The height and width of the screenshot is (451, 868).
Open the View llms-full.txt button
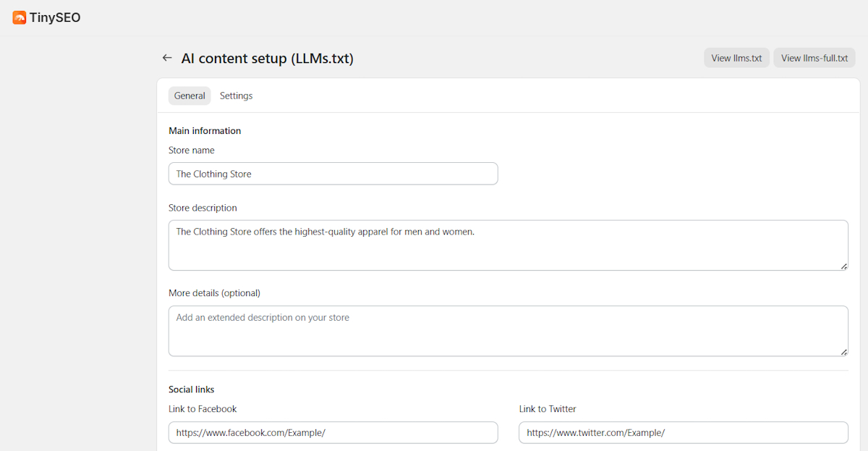[814, 58]
